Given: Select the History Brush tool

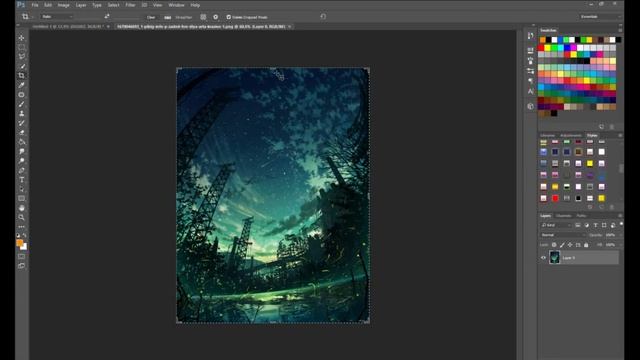Looking at the screenshot, I should (22, 123).
